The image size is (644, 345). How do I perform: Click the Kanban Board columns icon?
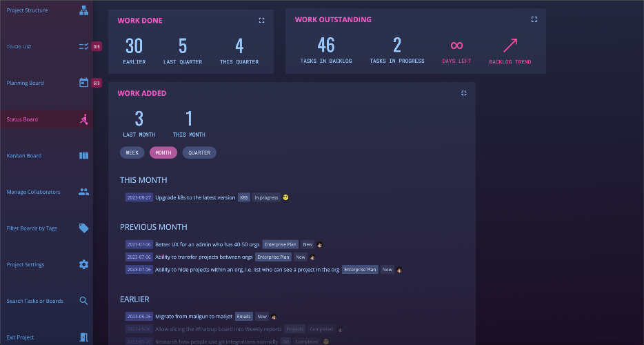(x=84, y=155)
